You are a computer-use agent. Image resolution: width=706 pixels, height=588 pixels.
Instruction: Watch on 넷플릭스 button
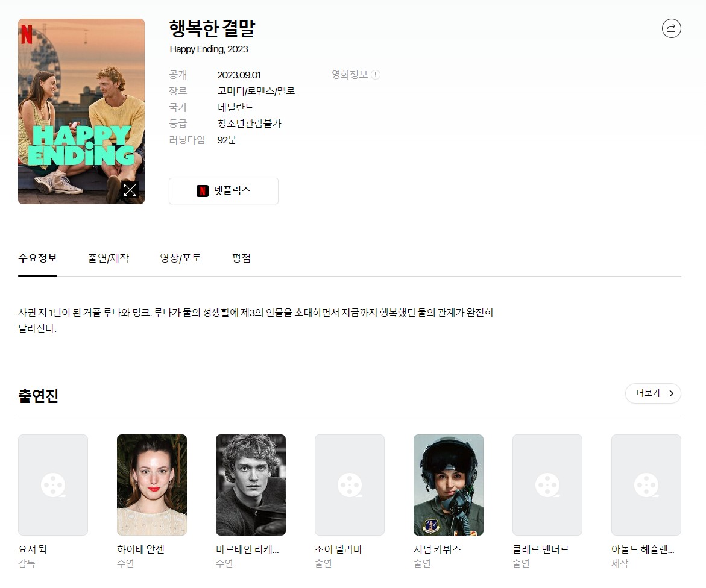pyautogui.click(x=224, y=191)
